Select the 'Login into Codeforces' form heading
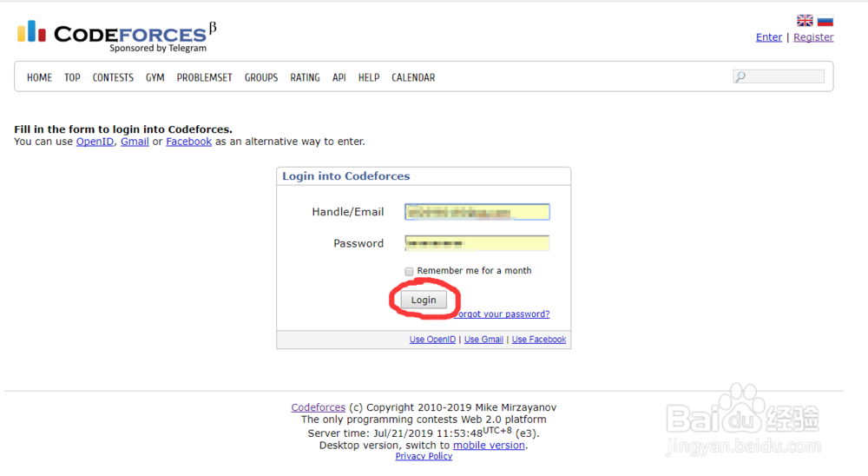This screenshot has height=476, width=868. point(346,176)
